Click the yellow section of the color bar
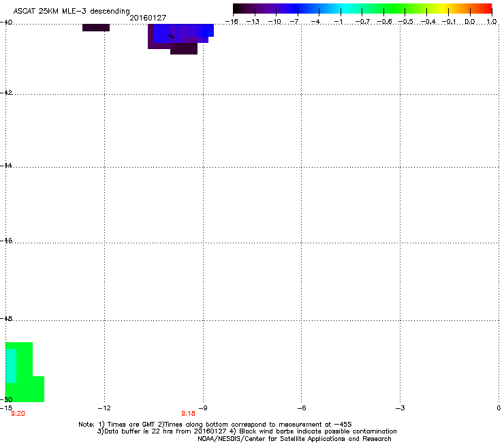Viewport: 504px width, 443px height. pos(443,9)
